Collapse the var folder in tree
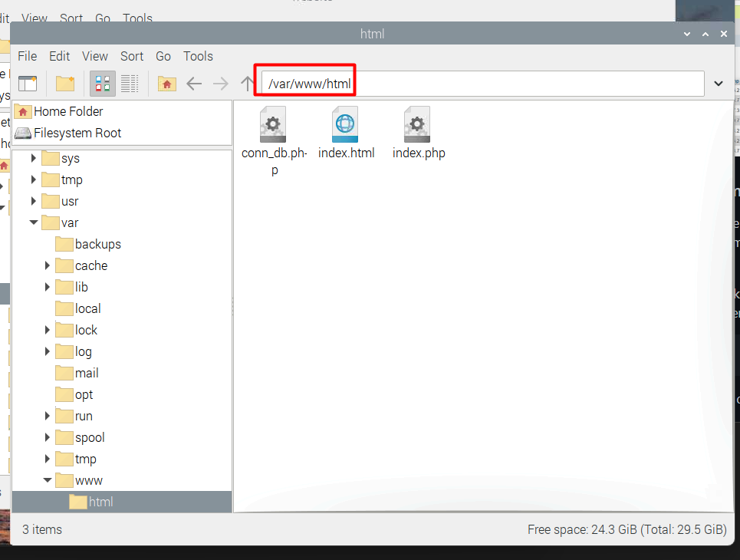The image size is (740, 560). tap(34, 222)
